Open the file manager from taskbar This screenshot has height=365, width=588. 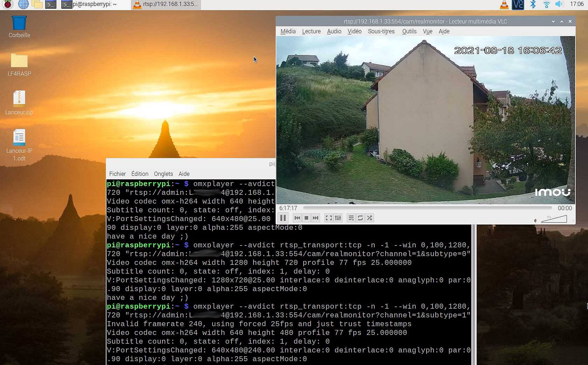[37, 5]
